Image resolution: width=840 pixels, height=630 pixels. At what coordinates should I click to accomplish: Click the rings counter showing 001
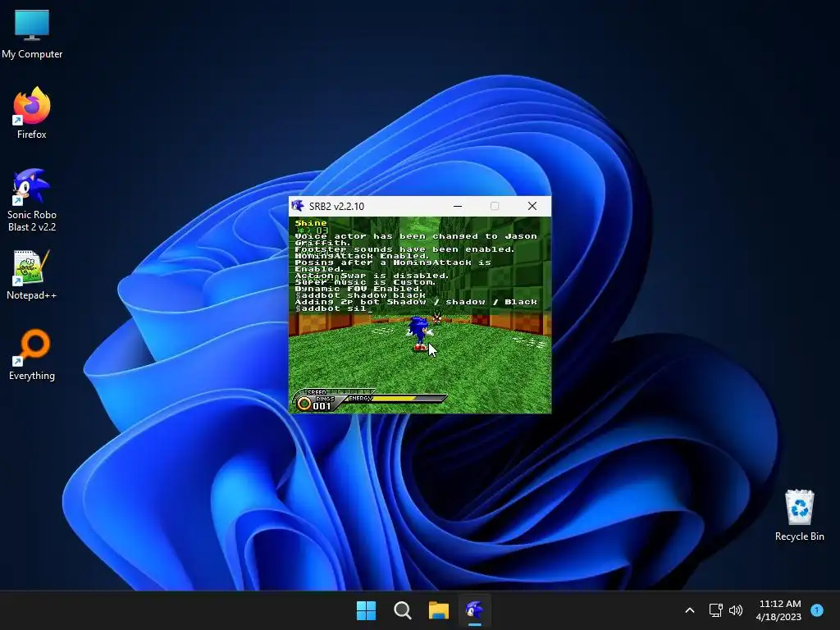click(x=322, y=406)
